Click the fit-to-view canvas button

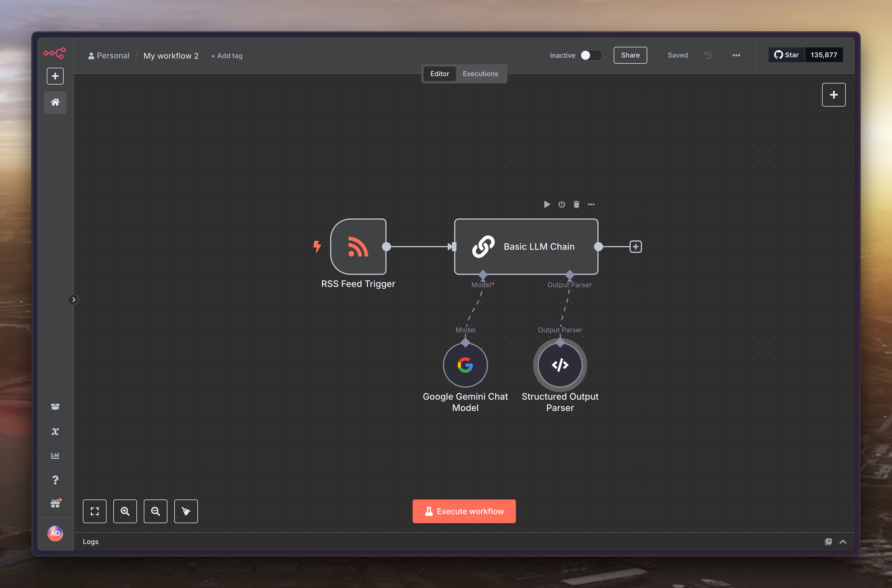click(x=94, y=511)
